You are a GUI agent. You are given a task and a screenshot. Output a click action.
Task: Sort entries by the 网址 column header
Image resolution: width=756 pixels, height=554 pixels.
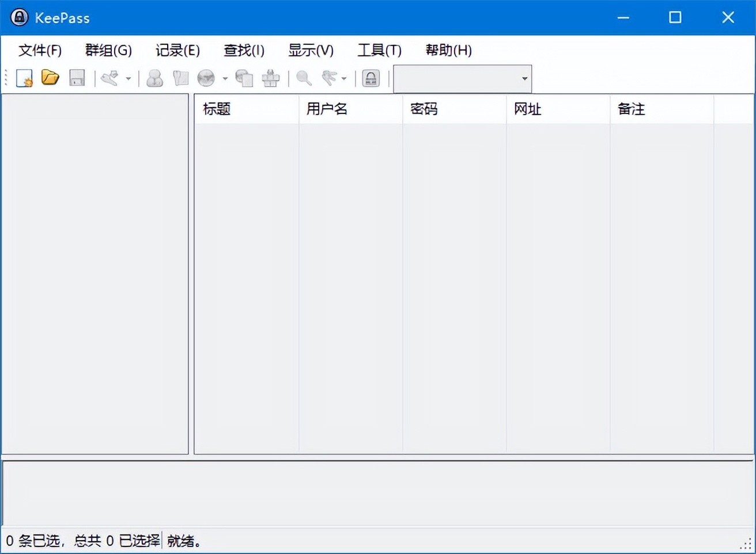(x=558, y=109)
